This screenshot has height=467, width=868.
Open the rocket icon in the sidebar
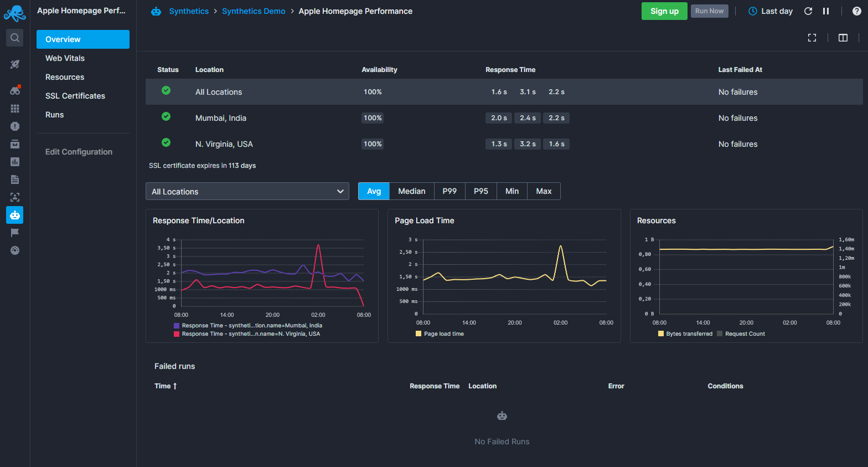pos(15,64)
